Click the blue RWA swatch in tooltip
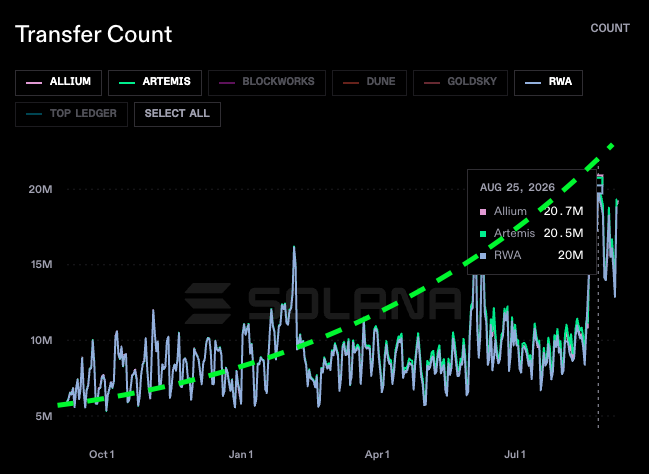 coord(483,256)
